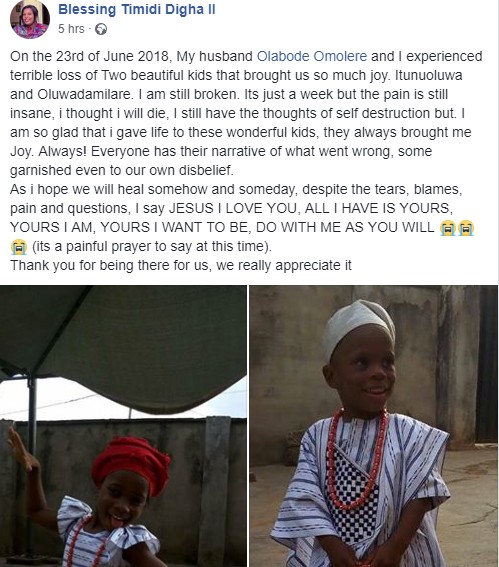Click the sentence "garnished even to our own disbelief"
499x567 pixels.
point(122,171)
